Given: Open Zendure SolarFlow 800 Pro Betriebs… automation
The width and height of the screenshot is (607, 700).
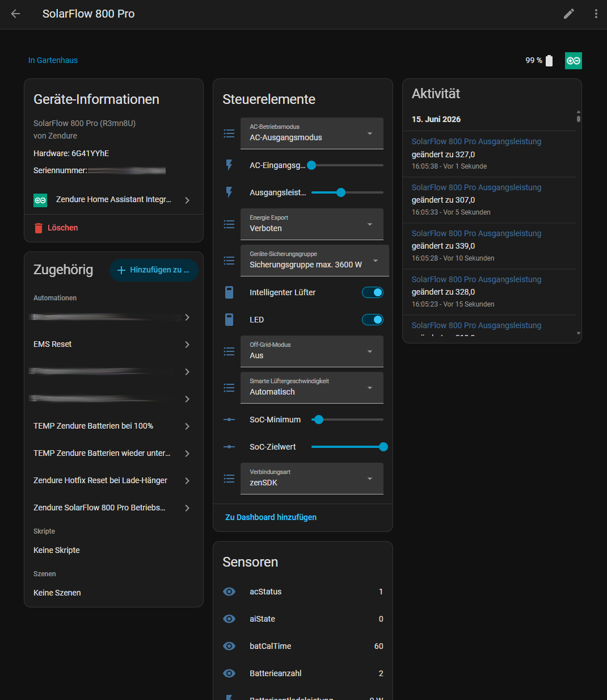Looking at the screenshot, I should (x=113, y=508).
